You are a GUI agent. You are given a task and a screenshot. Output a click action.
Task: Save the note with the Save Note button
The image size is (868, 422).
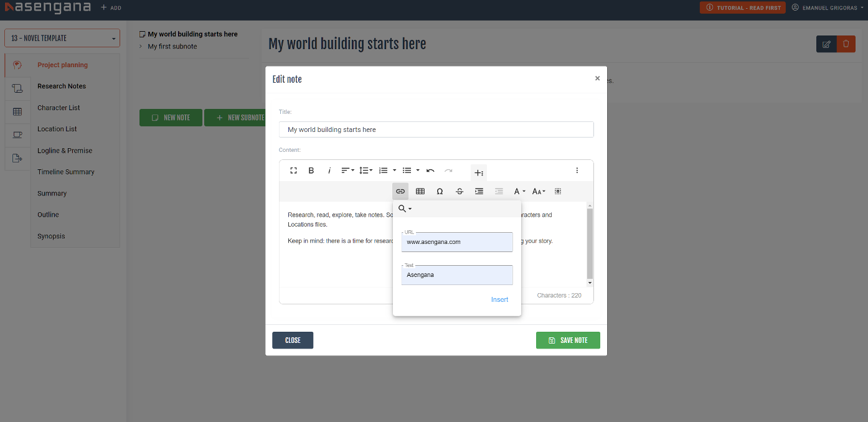point(568,340)
